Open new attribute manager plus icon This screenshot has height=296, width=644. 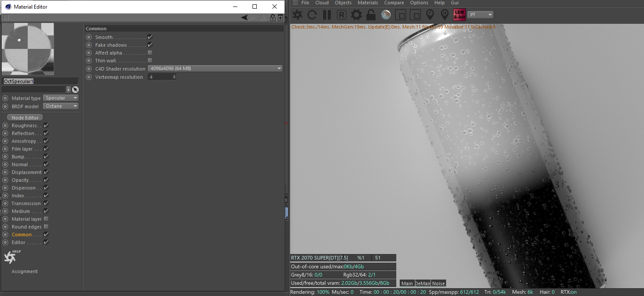[x=280, y=18]
